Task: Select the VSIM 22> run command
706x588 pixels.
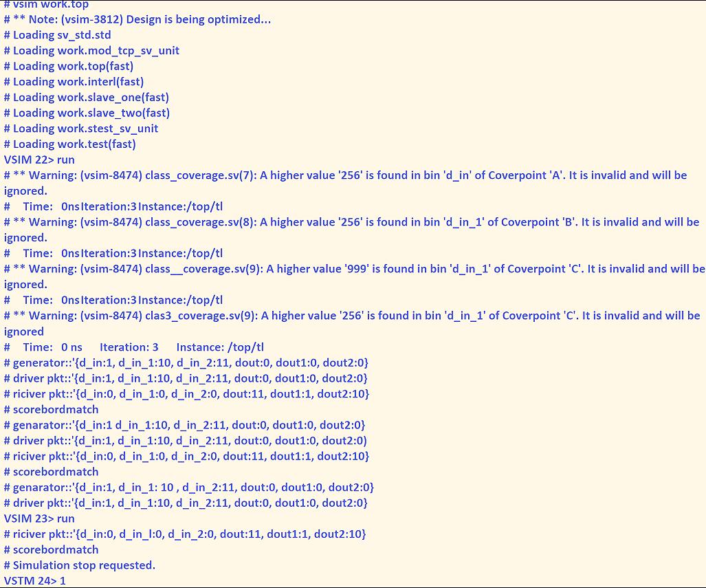Action: [x=39, y=160]
